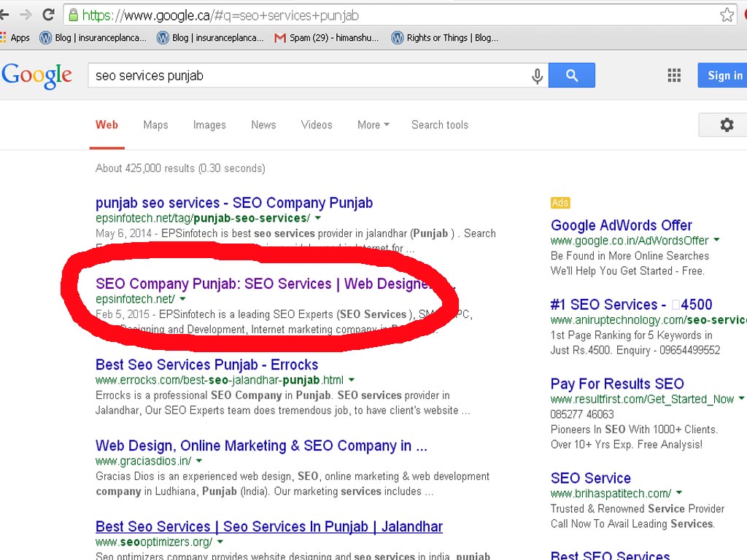747x560 pixels.
Task: Click the browser forward arrow
Action: click(x=26, y=15)
